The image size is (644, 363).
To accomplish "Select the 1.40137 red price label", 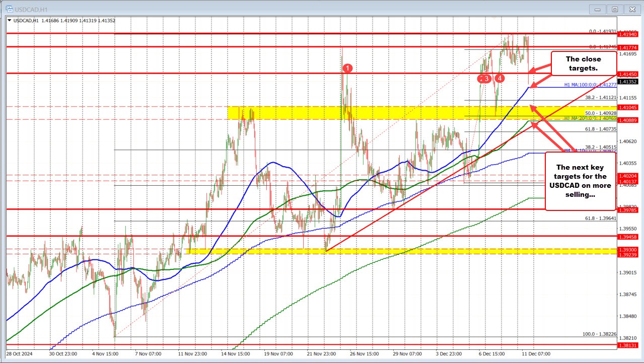I will (x=629, y=181).
